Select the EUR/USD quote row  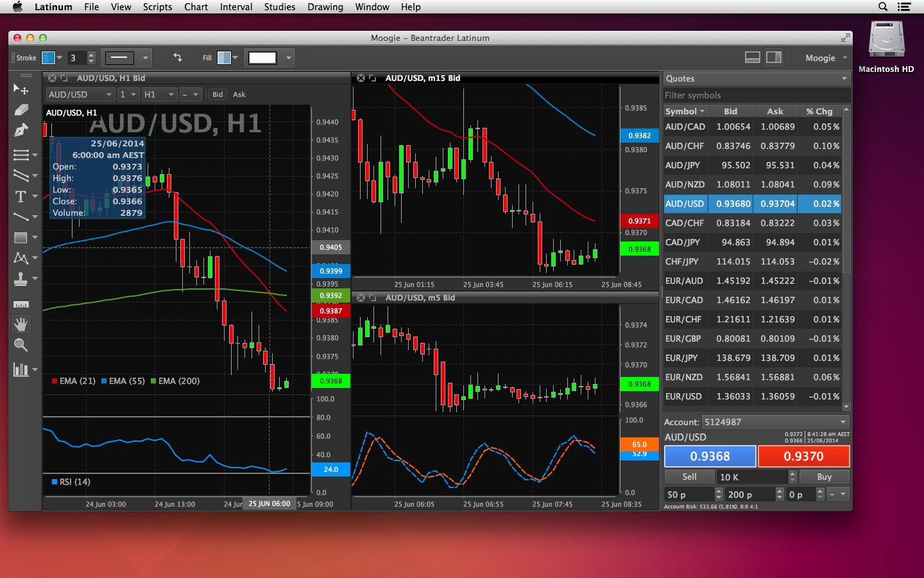[753, 396]
